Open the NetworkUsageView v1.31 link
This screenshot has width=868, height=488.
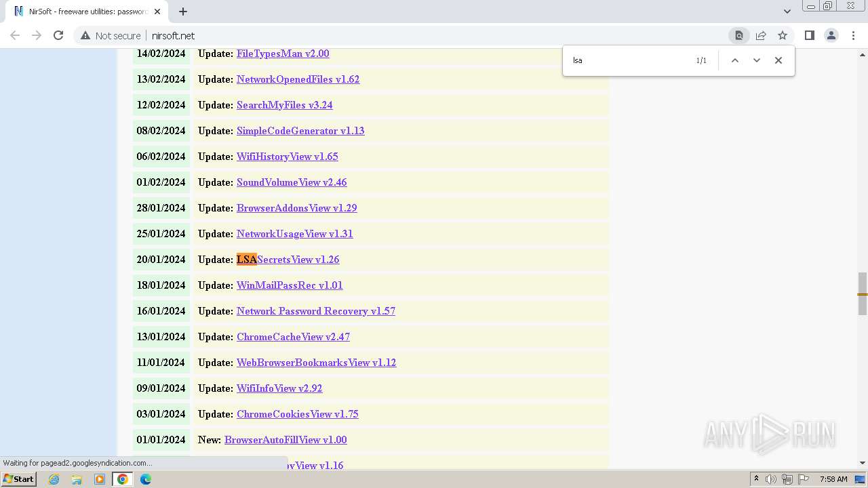click(x=294, y=234)
